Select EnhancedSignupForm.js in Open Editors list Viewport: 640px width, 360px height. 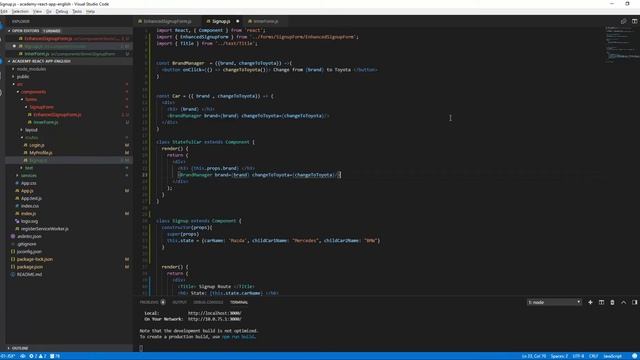coord(69,39)
